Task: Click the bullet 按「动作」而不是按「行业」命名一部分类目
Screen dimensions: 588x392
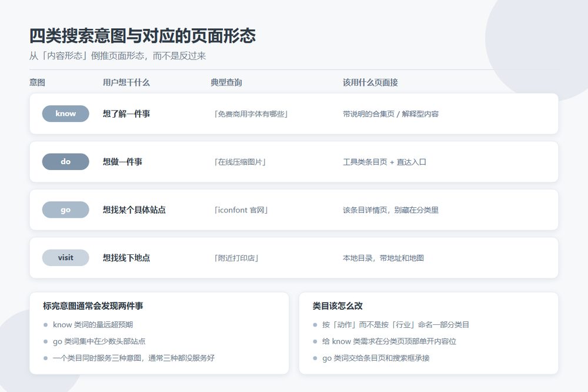Action: (x=396, y=325)
